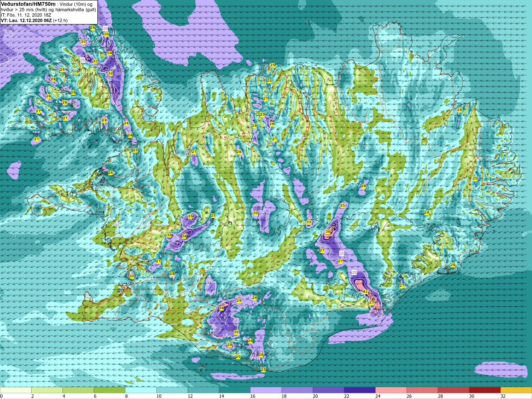Click the yellow gust label 41

(x=365, y=292)
